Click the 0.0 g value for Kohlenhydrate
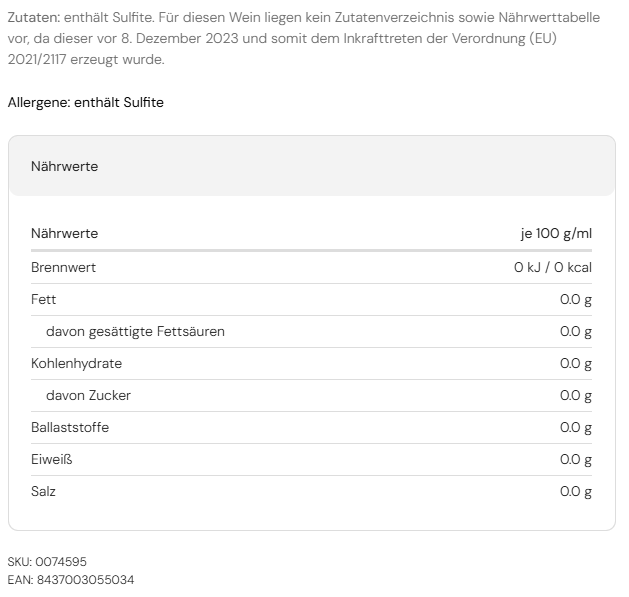 [x=575, y=364]
